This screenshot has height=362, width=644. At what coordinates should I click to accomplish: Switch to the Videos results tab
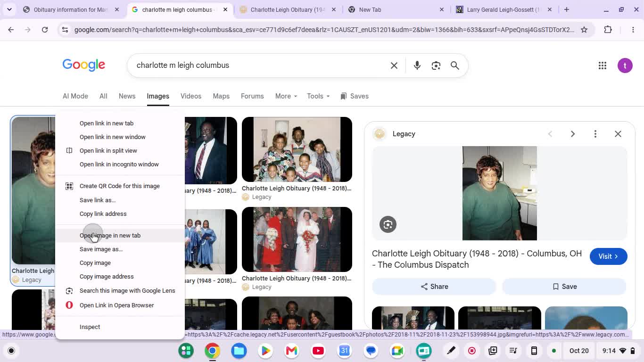coord(191,96)
